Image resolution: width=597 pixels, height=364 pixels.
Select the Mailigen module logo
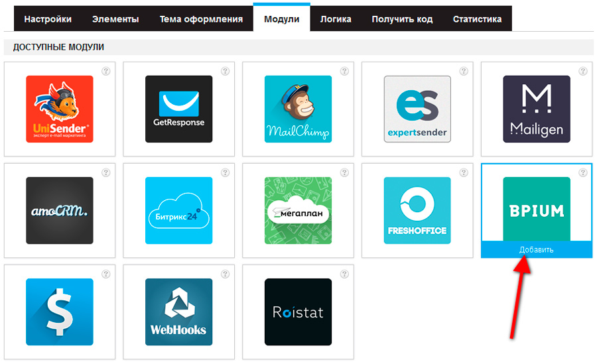536,109
